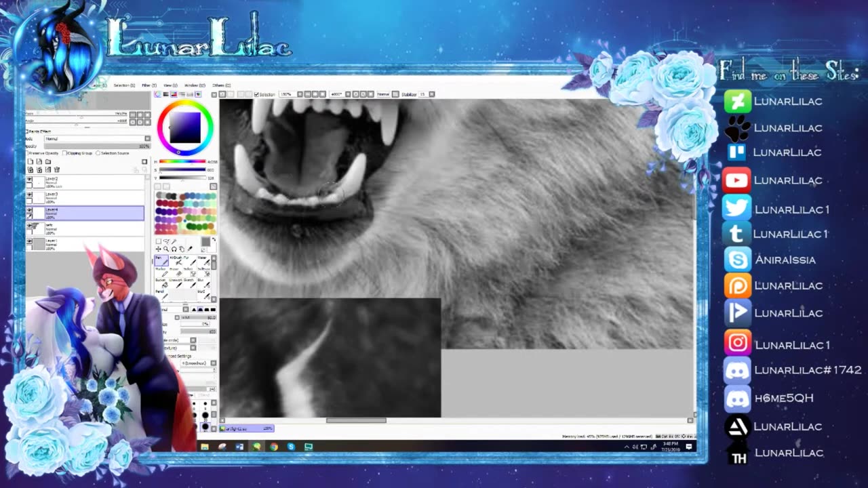Open File Explorer from the taskbar
868x488 pixels.
click(204, 447)
